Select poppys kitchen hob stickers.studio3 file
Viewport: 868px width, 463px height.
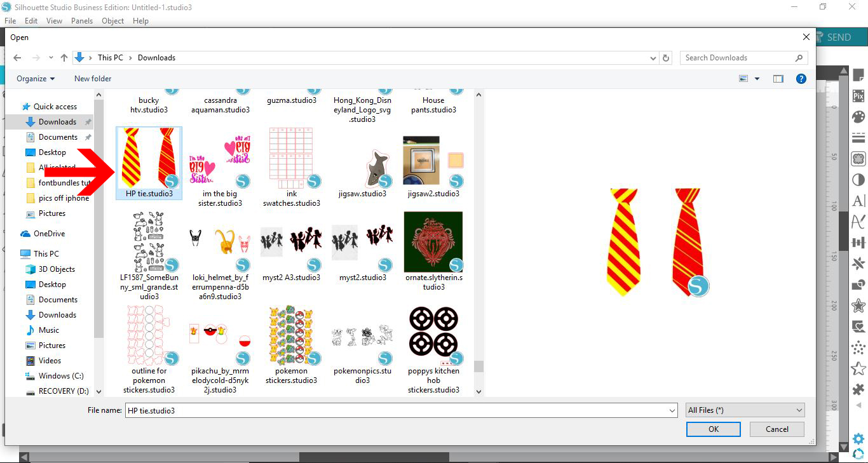click(433, 350)
